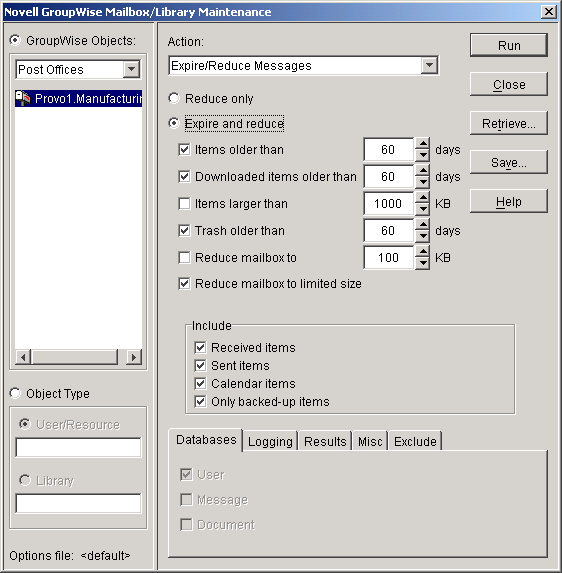Close the Mailbox/Library Maintenance dialog with X

[x=548, y=12]
